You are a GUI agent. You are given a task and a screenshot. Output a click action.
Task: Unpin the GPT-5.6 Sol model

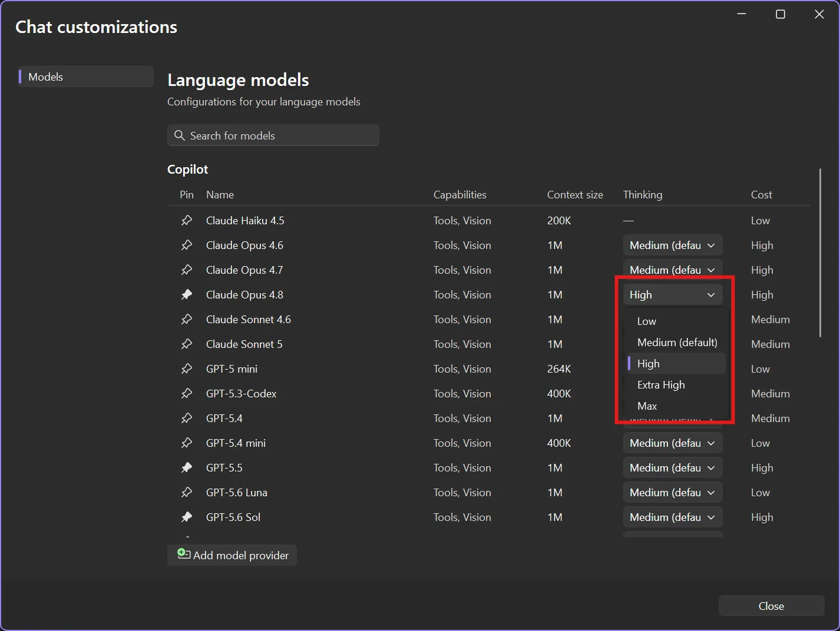[187, 517]
